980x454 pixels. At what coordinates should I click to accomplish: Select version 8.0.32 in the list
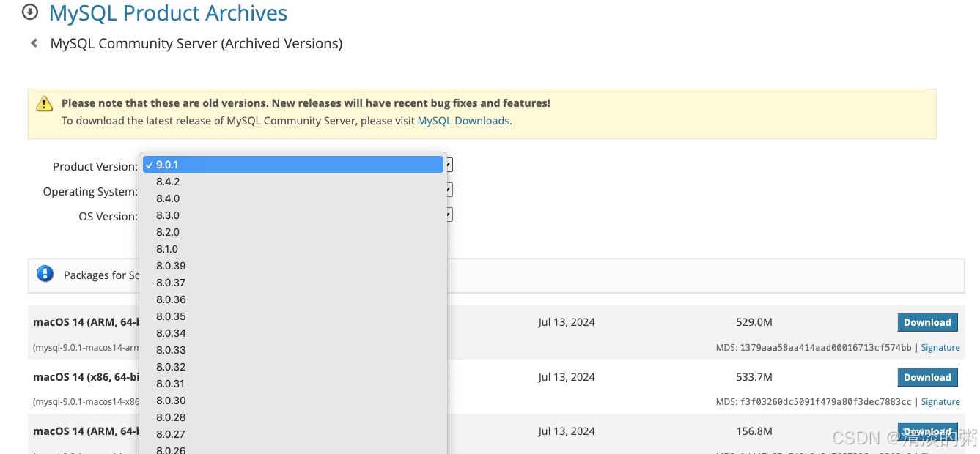(293, 367)
